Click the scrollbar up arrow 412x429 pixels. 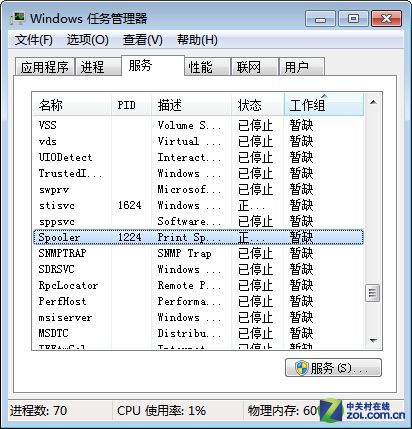pyautogui.click(x=373, y=102)
